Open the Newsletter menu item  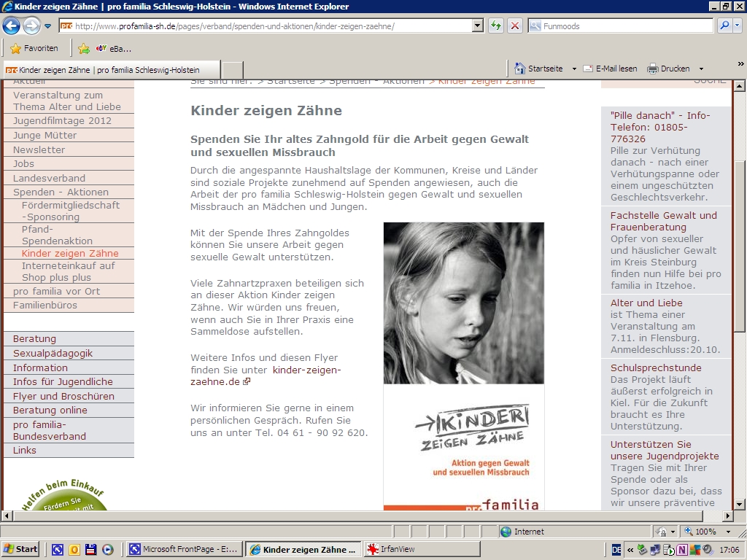pyautogui.click(x=39, y=149)
